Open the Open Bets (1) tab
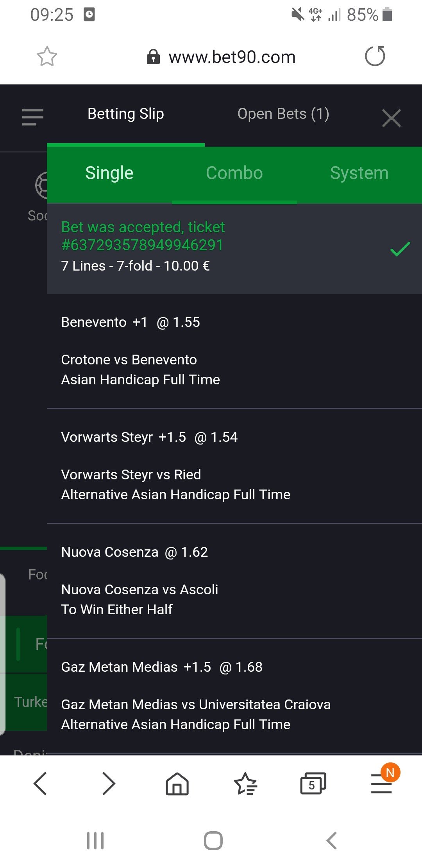Screen dimensions: 422x868 point(283,114)
